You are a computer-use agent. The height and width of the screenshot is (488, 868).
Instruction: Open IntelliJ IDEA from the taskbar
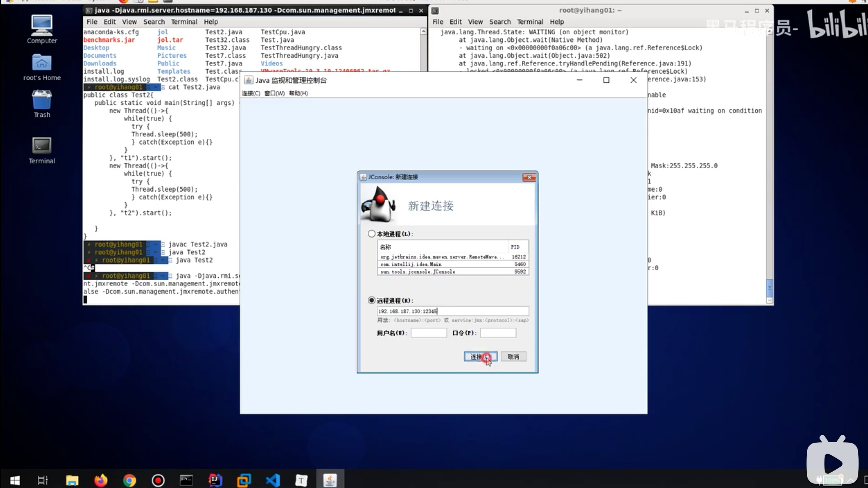215,480
